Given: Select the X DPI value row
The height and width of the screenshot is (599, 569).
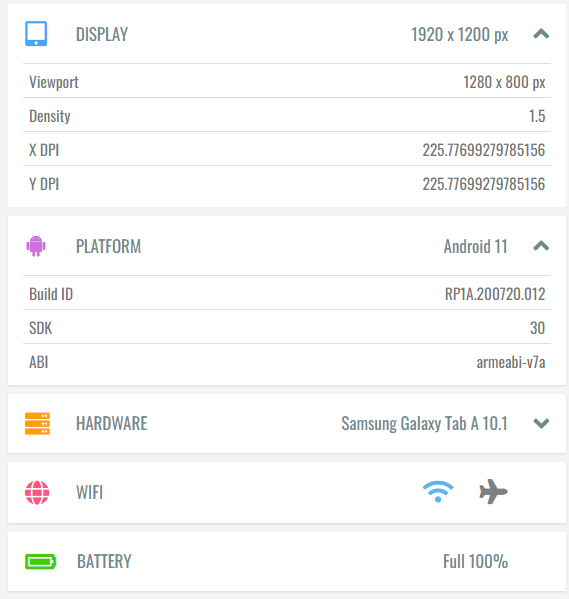Looking at the screenshot, I should (287, 149).
